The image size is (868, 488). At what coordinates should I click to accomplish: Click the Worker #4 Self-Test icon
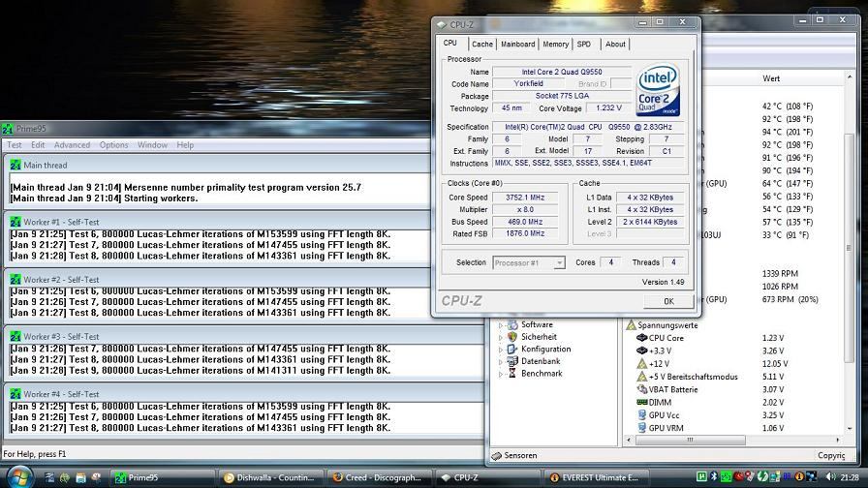15,394
